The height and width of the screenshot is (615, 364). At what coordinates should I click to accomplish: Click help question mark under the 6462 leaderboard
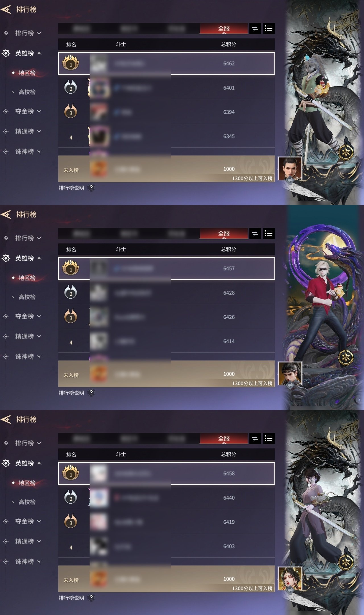click(x=91, y=188)
